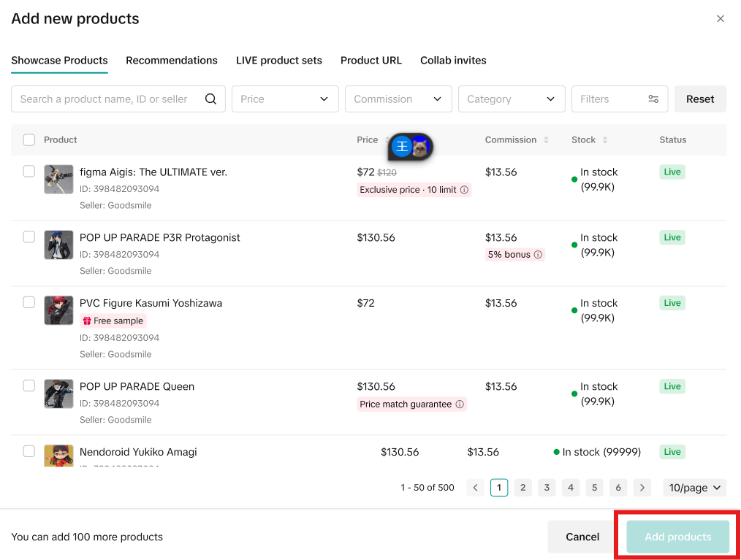741x560 pixels.
Task: Open the Collab invites tab
Action: (453, 61)
